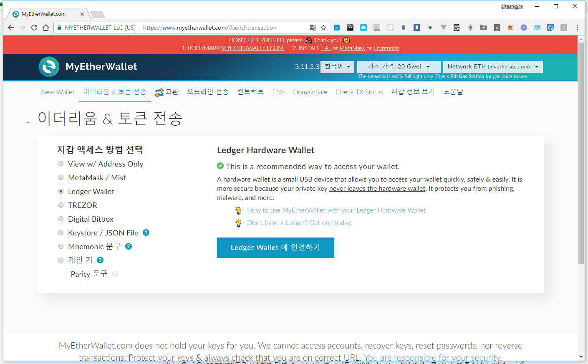Open the 컨트랙트 tab
Viewport: 588px width, 364px height.
click(x=250, y=92)
